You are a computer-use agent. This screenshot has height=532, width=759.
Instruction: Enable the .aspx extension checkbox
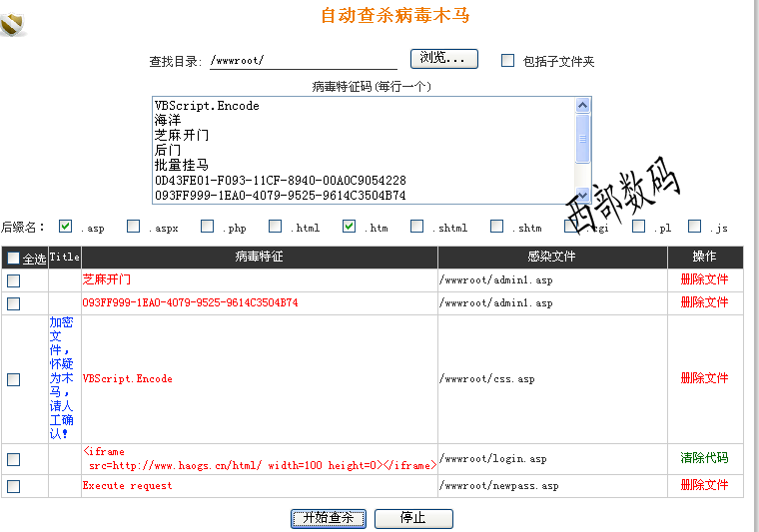[134, 227]
